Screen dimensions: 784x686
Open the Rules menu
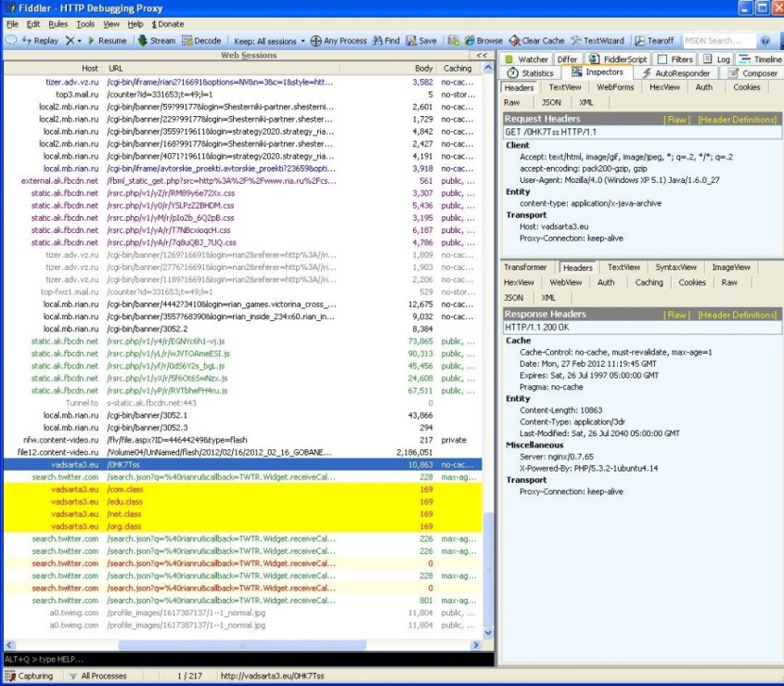58,23
